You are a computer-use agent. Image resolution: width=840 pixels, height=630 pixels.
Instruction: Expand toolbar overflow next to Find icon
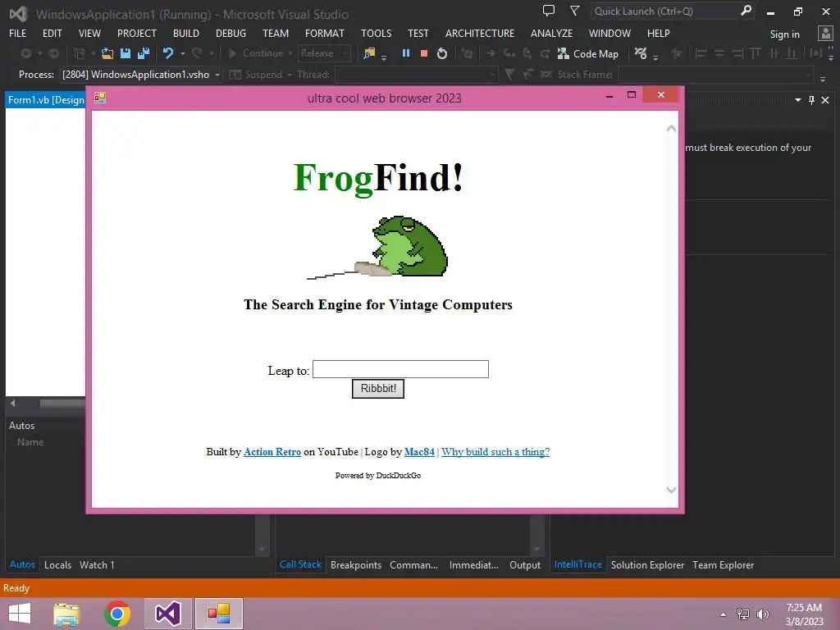(384, 57)
